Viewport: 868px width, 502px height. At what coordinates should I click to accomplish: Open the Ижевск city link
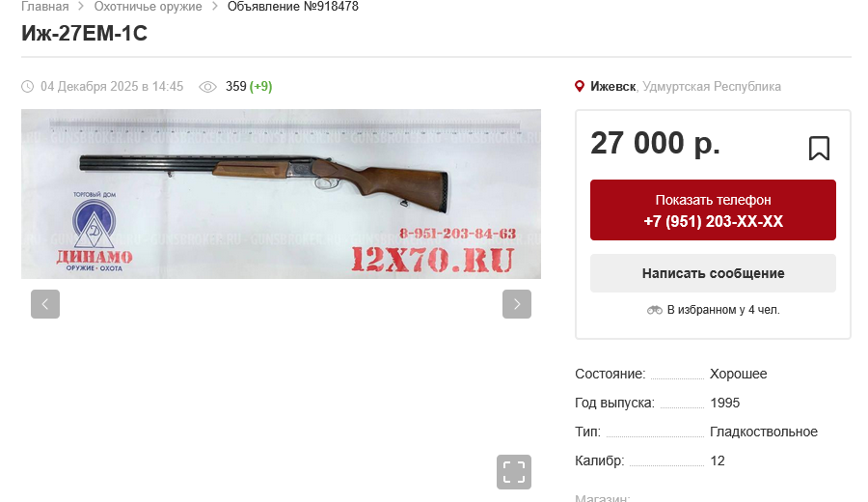pos(612,87)
